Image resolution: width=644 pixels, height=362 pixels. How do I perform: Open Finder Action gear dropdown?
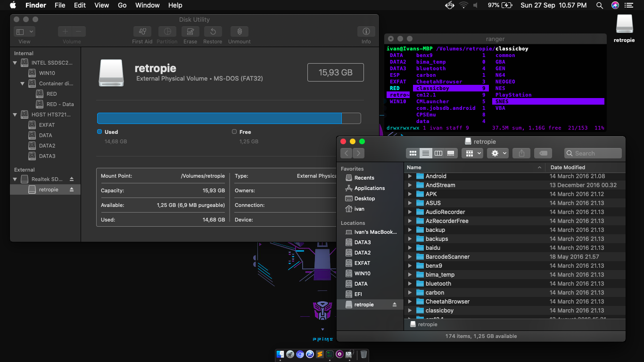(x=498, y=153)
